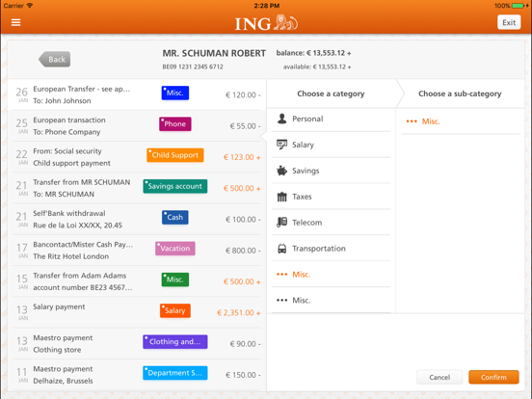532x399 pixels.
Task: Click the black dots icon for Misc.
Action: click(282, 301)
